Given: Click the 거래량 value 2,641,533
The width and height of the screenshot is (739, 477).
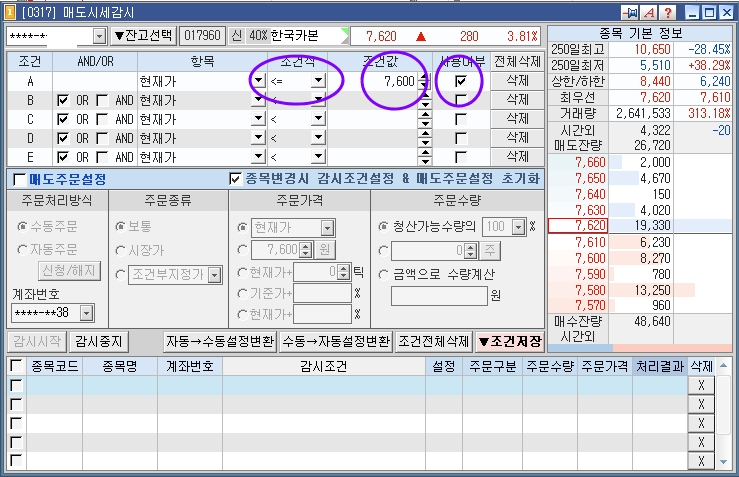Looking at the screenshot, I should coord(643,113).
